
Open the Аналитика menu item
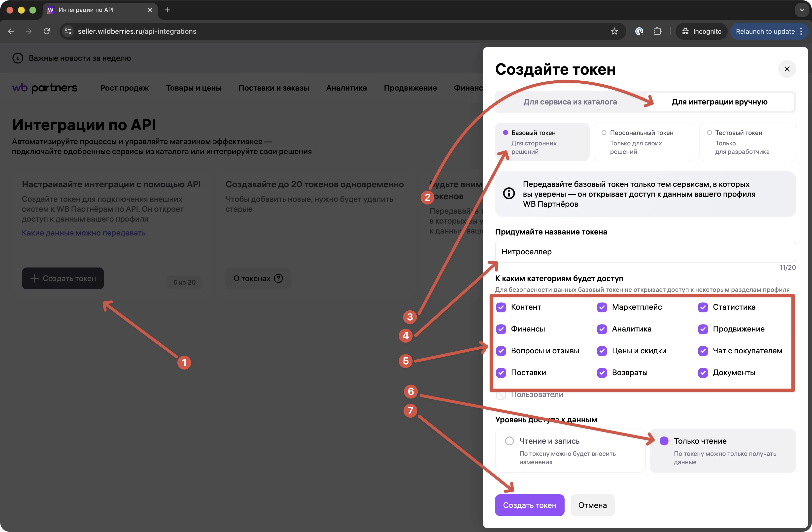click(x=346, y=88)
